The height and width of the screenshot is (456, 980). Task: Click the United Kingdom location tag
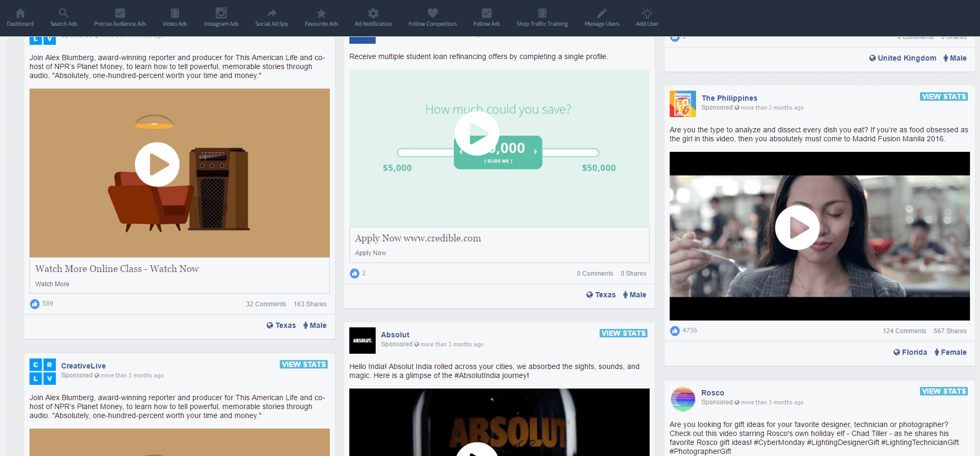click(903, 58)
